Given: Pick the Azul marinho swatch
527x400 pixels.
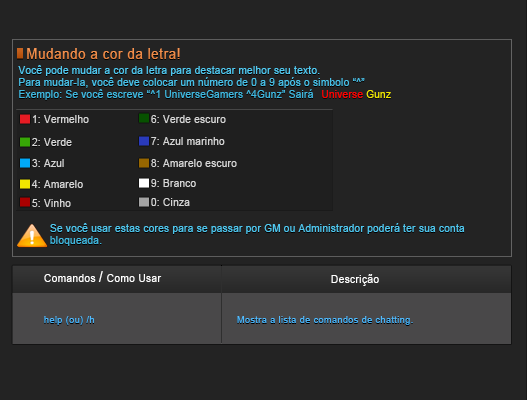Looking at the screenshot, I should (x=144, y=141).
